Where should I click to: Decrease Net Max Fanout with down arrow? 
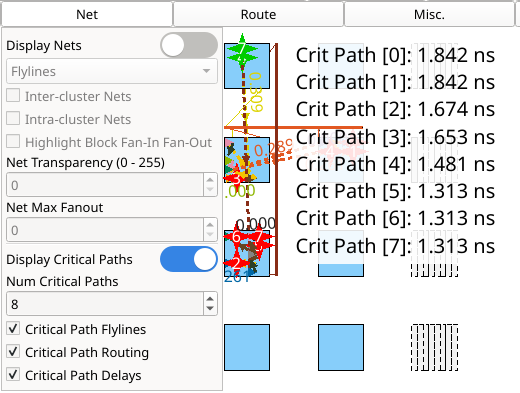(x=210, y=235)
